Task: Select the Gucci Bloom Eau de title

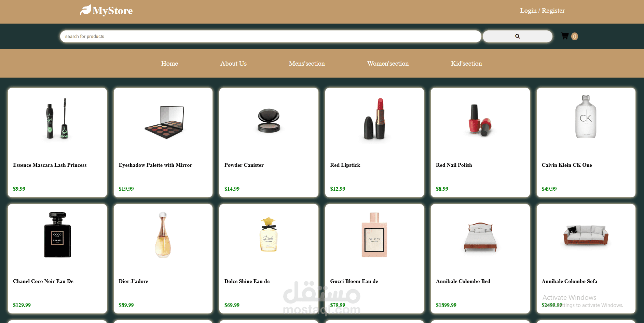Action: click(x=354, y=281)
